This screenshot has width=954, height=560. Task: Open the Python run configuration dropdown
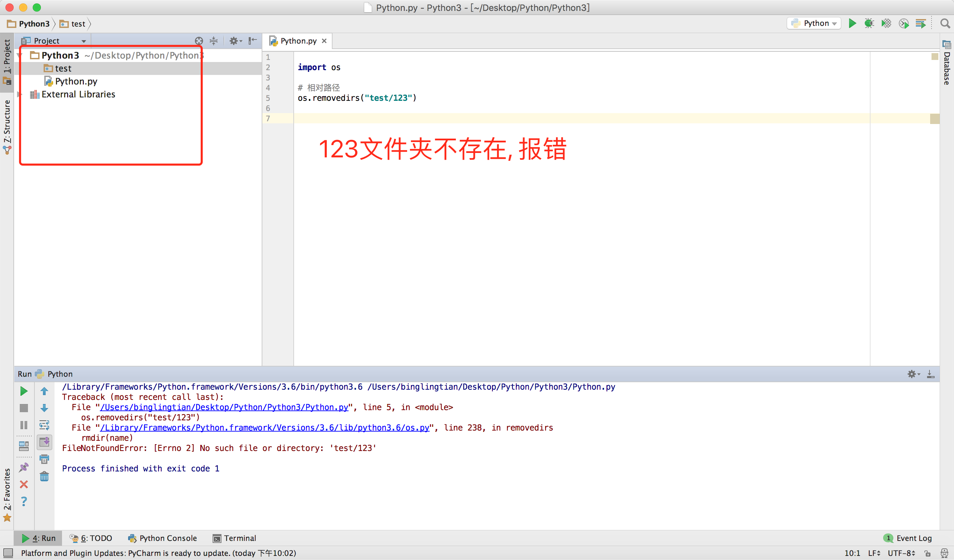814,24
